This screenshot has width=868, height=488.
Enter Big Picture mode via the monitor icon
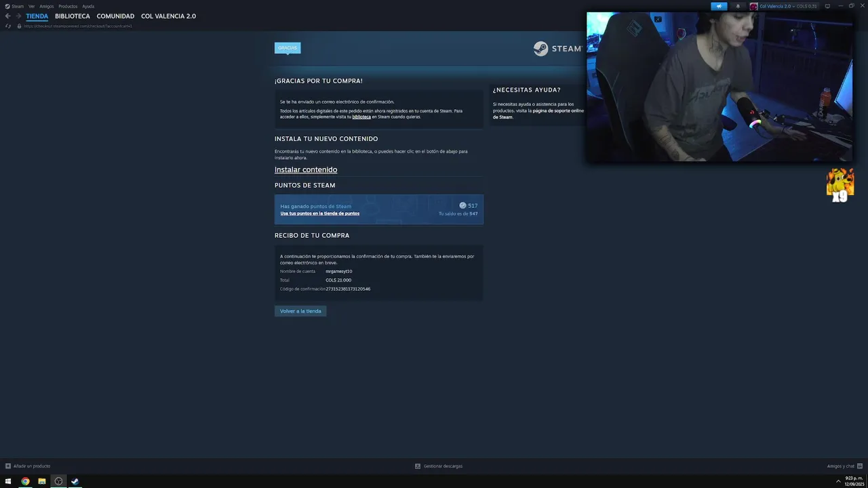point(827,6)
